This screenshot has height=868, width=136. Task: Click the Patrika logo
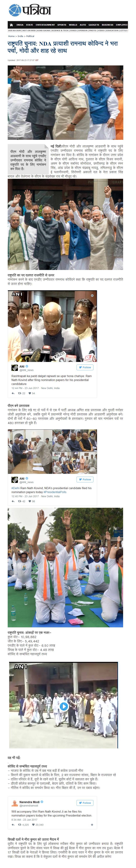pos(30,10)
